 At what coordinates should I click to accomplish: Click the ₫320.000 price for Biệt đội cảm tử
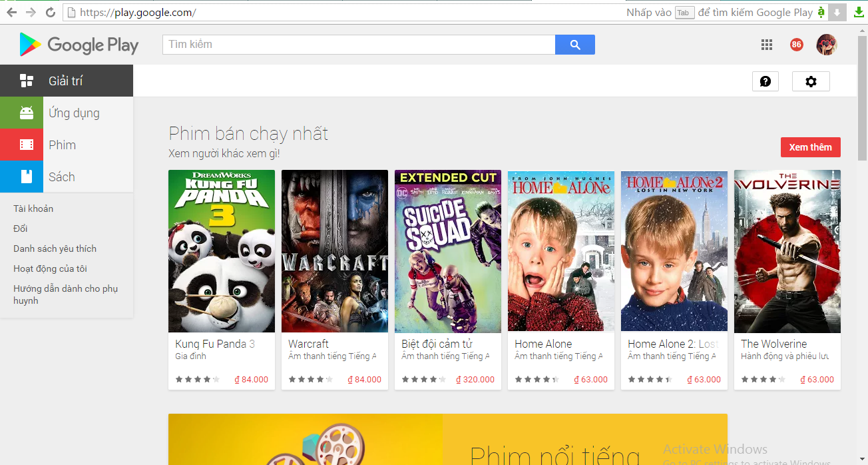click(475, 379)
